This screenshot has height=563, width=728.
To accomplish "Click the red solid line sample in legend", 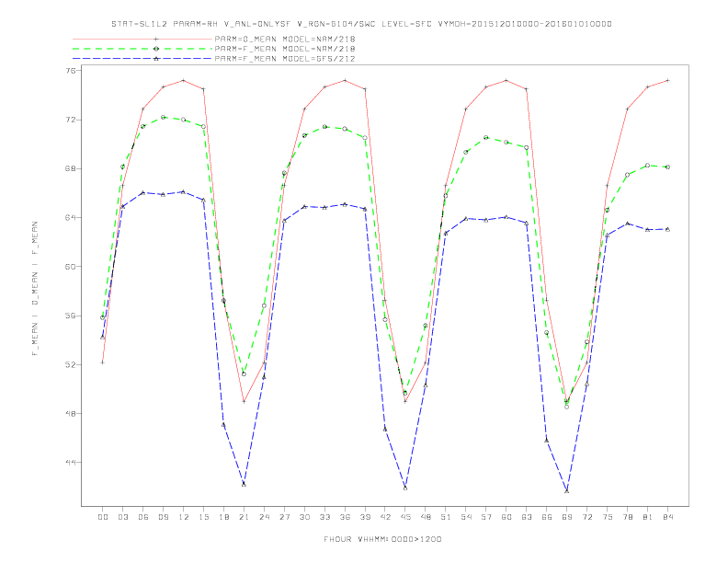I will [142, 39].
